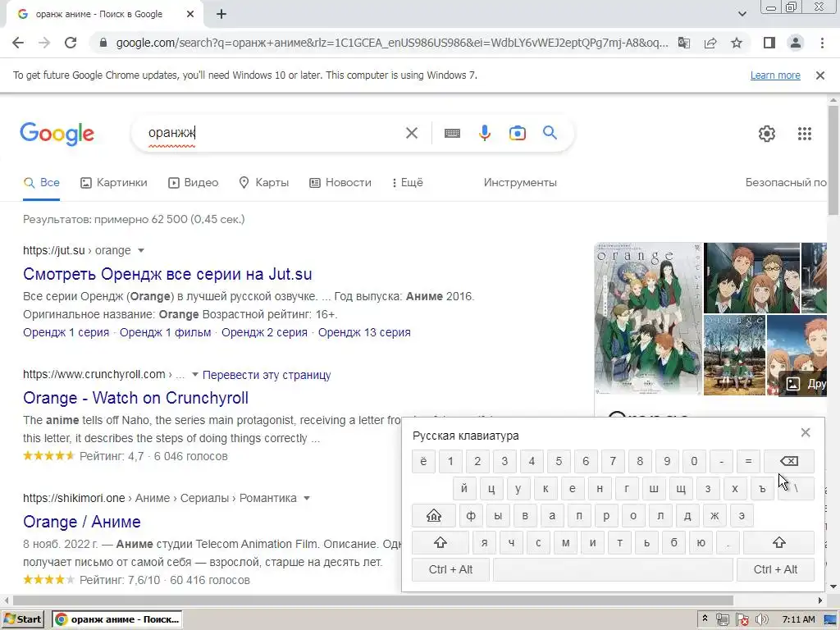
Task: Submit the search with the magnifier icon
Action: [550, 132]
